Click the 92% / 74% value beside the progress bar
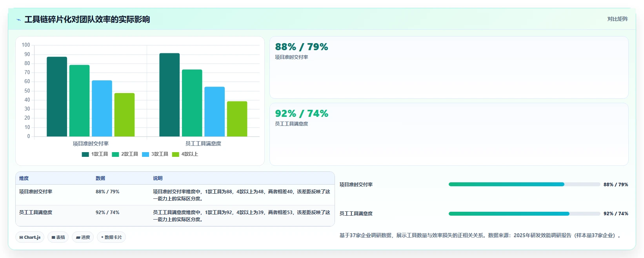This screenshot has width=644, height=258. click(x=616, y=214)
